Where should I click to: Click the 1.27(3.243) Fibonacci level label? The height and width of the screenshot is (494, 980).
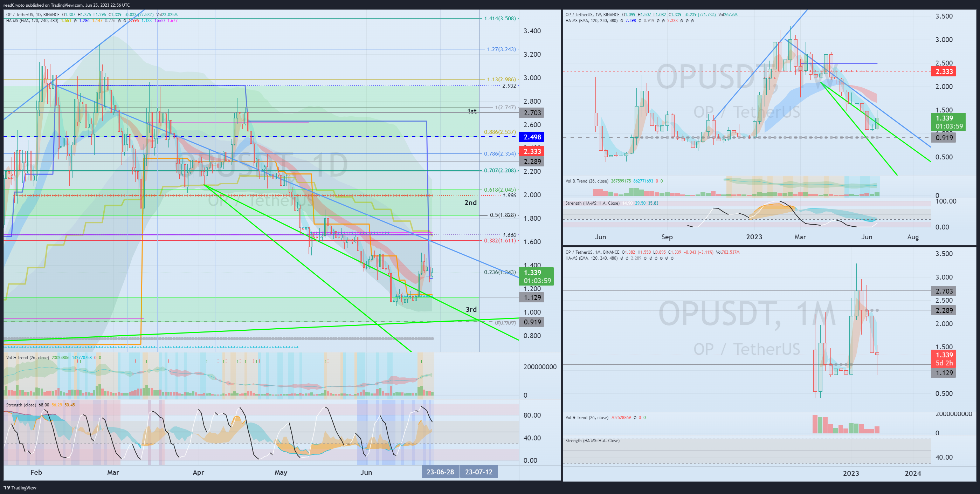(502, 49)
